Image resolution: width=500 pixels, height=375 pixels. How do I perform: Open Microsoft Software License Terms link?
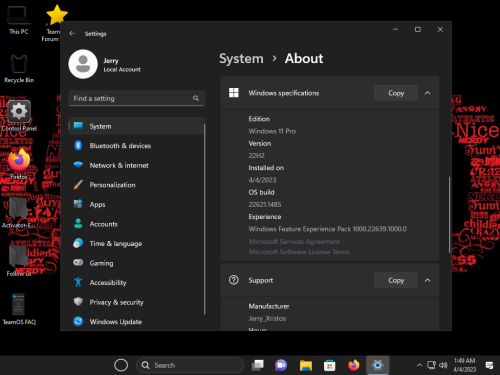point(299,252)
